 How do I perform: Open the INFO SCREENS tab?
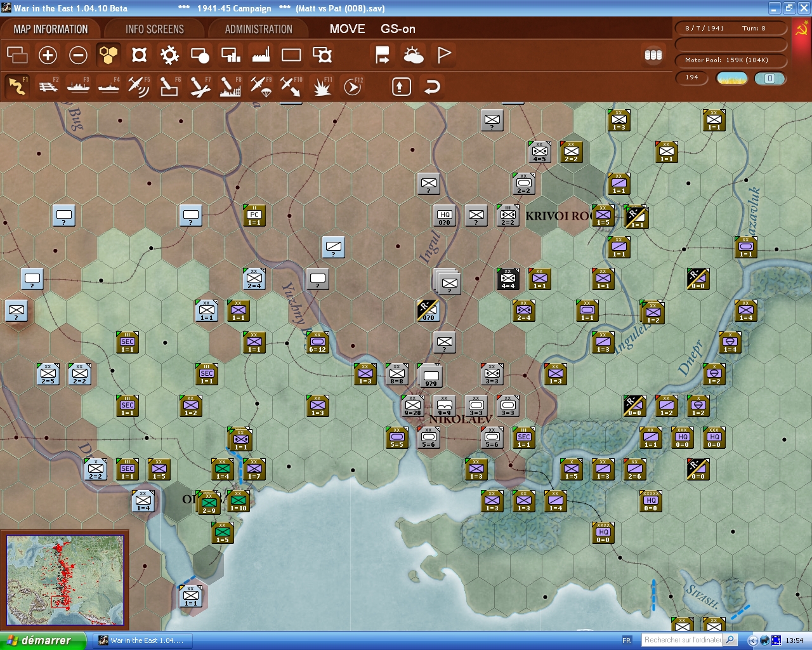click(x=155, y=29)
